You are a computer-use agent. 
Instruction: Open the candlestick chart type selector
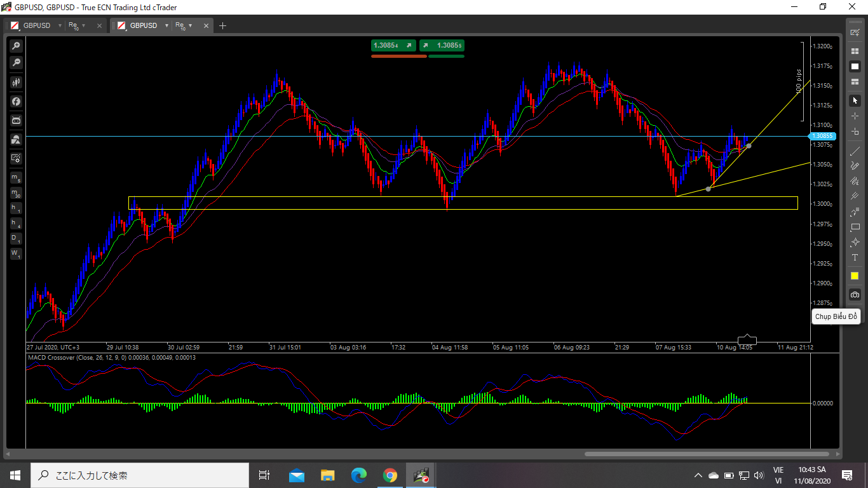(16, 82)
